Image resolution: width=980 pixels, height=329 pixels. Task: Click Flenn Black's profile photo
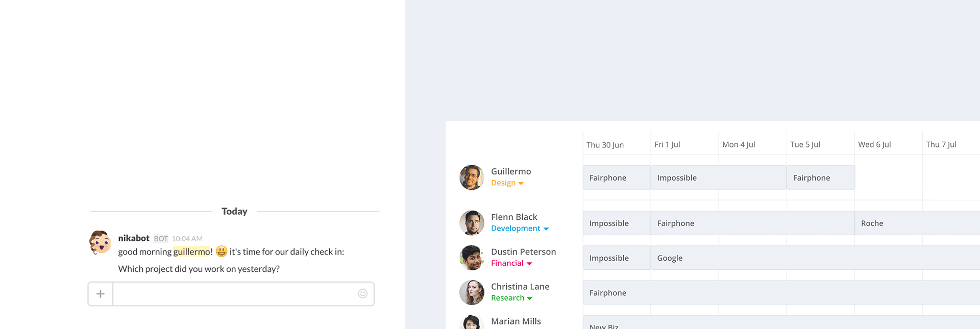point(472,223)
